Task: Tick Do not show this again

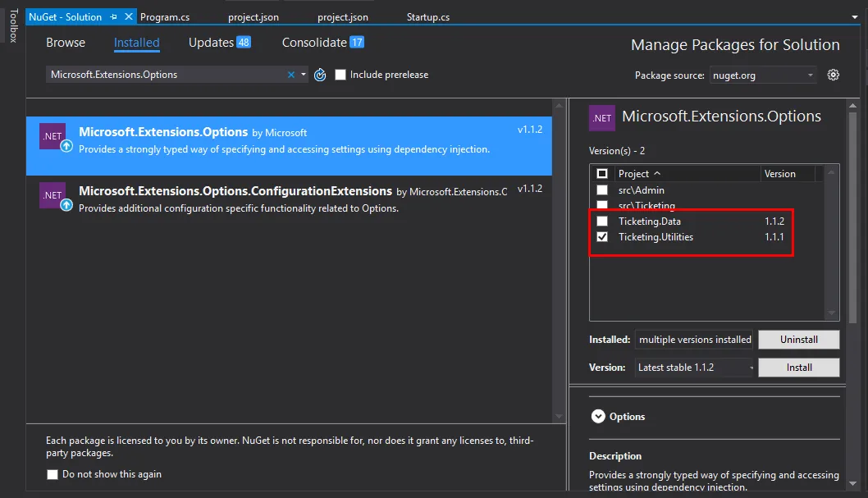Action: tap(53, 474)
